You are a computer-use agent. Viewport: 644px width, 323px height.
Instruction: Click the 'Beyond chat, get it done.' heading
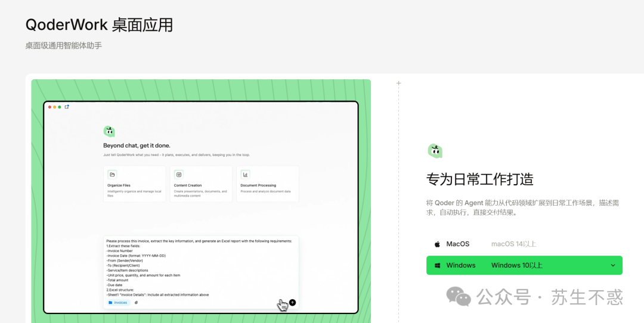click(x=137, y=145)
